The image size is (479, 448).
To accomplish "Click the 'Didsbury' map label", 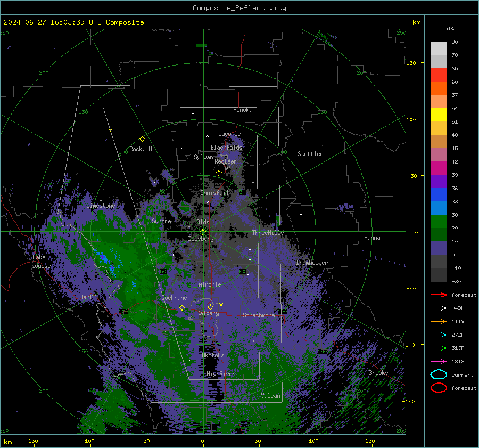I will [201, 239].
